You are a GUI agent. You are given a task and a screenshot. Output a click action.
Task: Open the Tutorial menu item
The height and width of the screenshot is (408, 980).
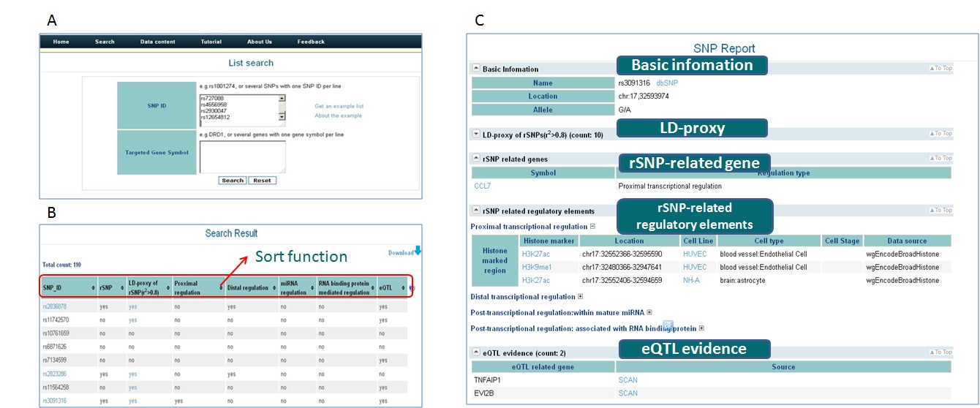point(211,42)
